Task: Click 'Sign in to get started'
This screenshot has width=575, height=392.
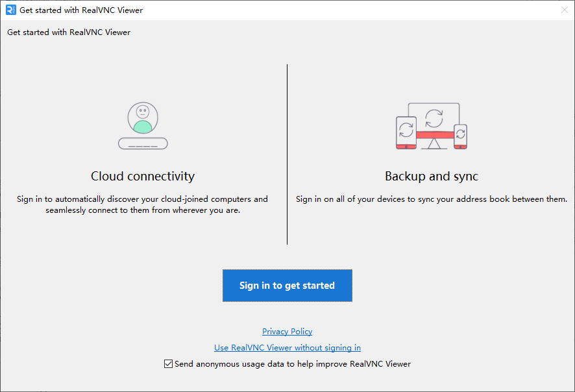Action: coord(287,286)
